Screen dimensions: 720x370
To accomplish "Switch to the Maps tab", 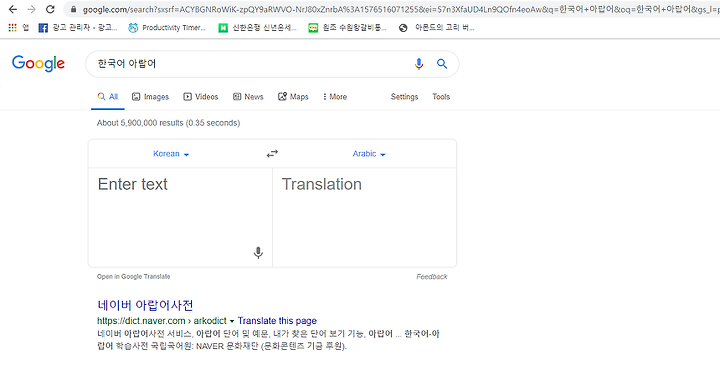I will (x=293, y=97).
